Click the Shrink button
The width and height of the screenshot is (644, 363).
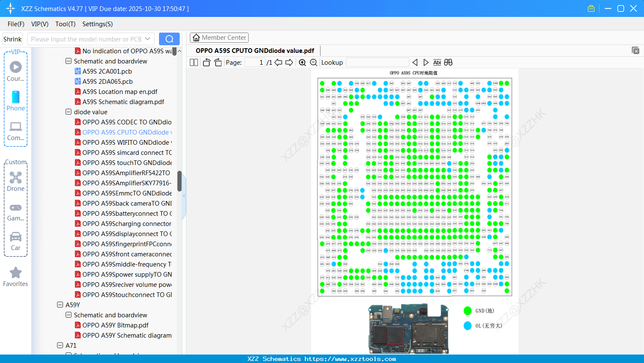13,39
